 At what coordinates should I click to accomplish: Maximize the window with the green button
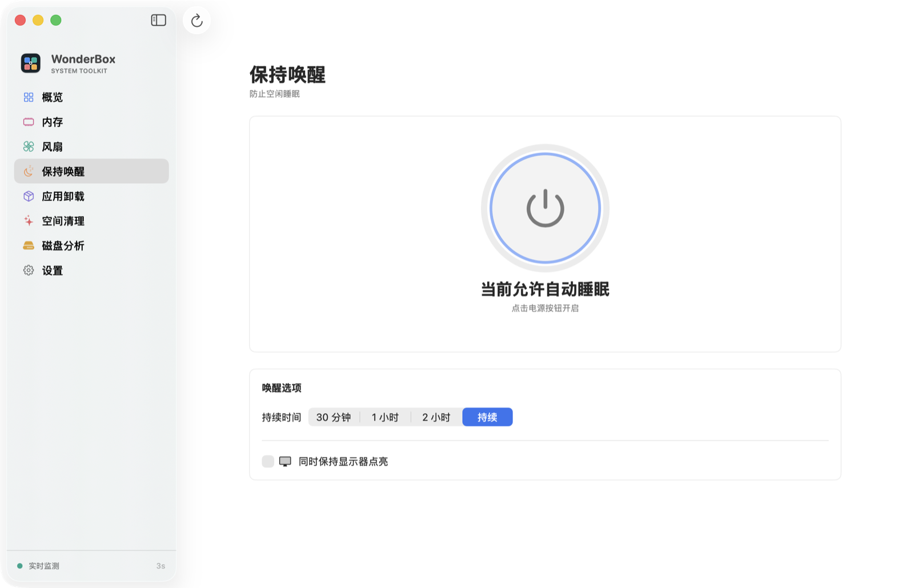[56, 20]
